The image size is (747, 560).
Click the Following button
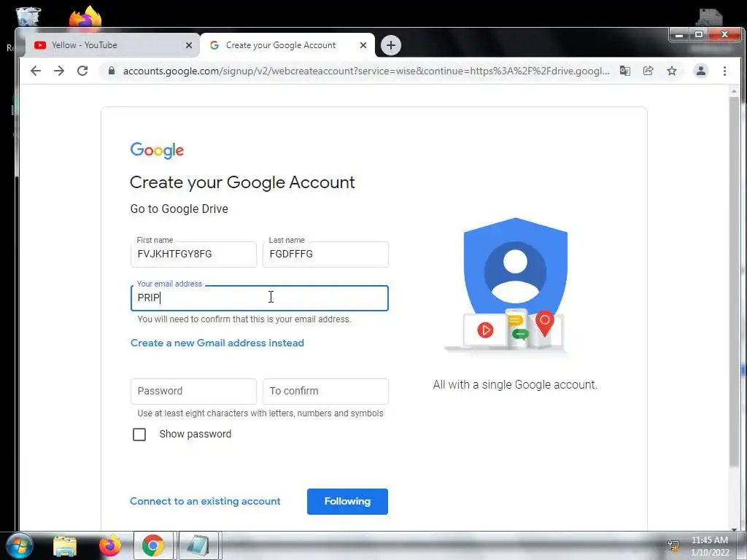[347, 502]
